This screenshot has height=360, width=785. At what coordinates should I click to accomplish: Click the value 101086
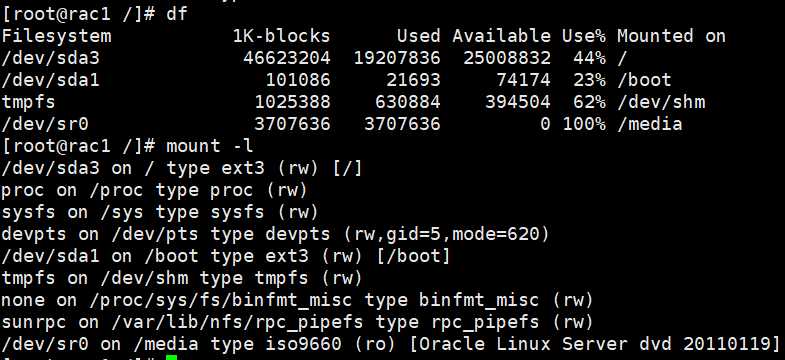(298, 80)
